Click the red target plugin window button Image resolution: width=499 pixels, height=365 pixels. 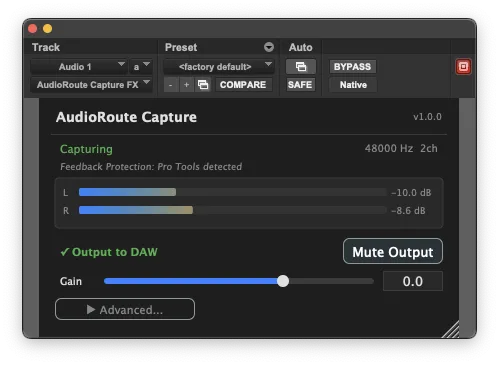pos(463,67)
